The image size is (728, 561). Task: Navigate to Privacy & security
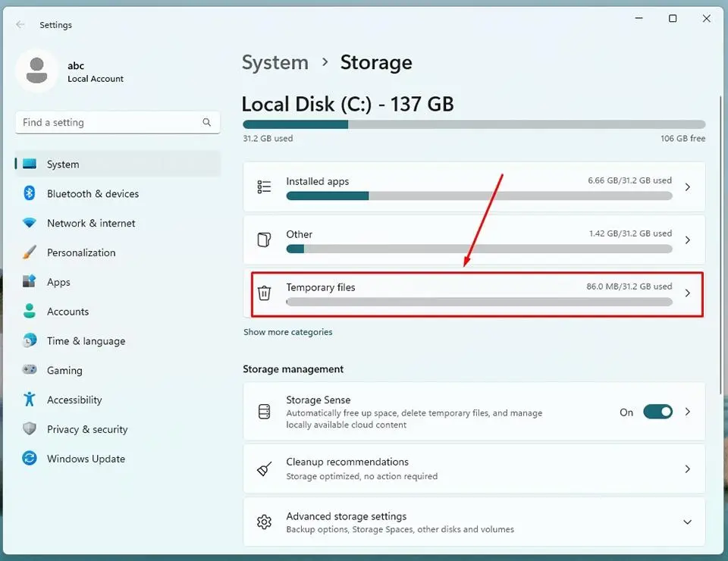[x=118, y=429]
